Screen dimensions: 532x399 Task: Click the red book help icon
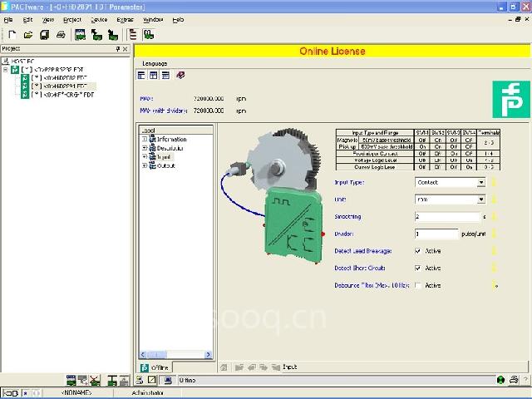tap(180, 76)
